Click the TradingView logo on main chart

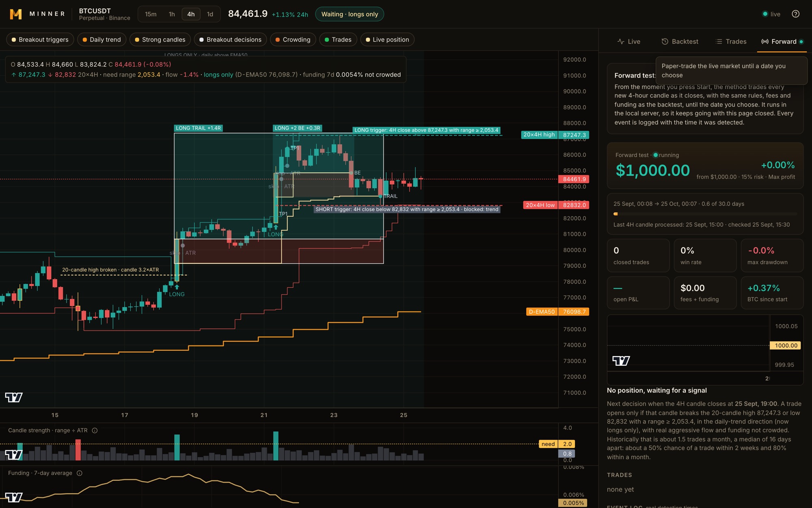point(14,397)
